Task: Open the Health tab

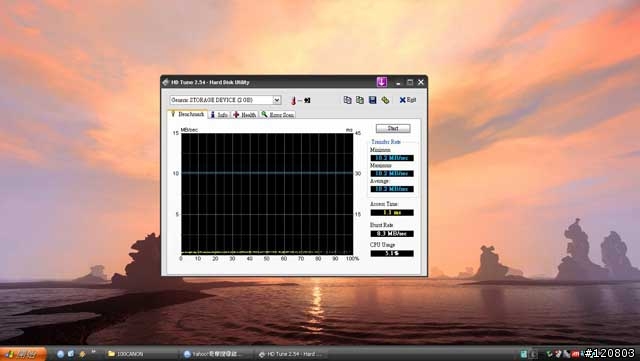Action: (244, 115)
